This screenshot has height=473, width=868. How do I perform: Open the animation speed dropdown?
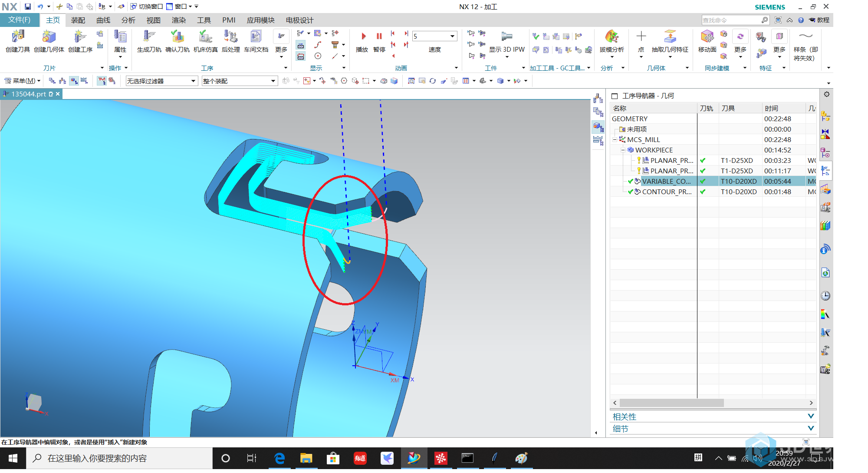pyautogui.click(x=453, y=36)
